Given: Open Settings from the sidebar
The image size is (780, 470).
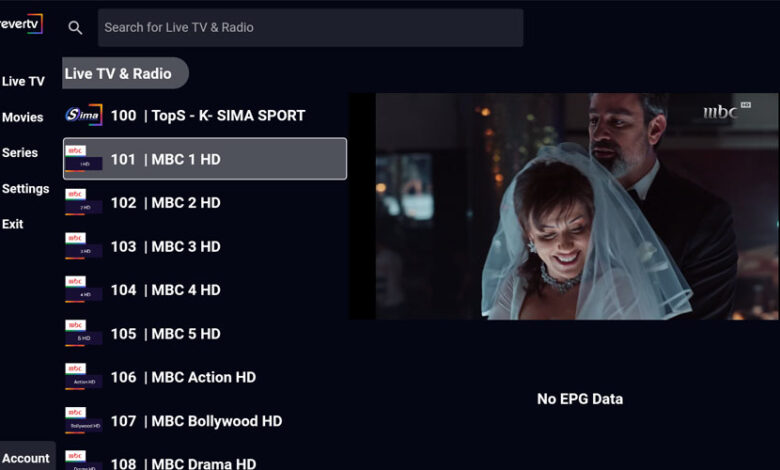Looking at the screenshot, I should click(26, 189).
